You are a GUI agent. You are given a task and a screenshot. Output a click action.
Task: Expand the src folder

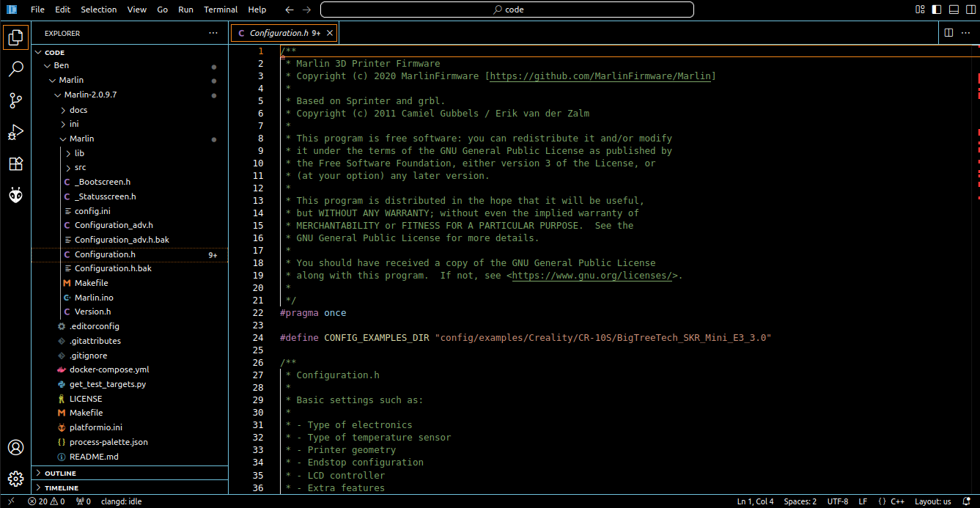(80, 167)
